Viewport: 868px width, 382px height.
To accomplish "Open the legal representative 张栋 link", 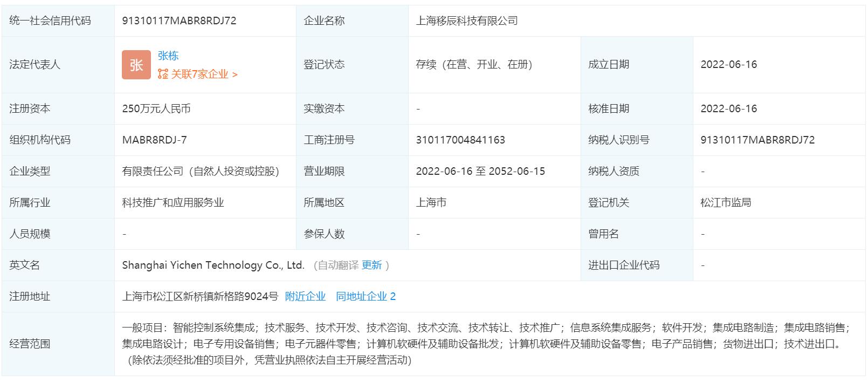I will click(x=168, y=56).
